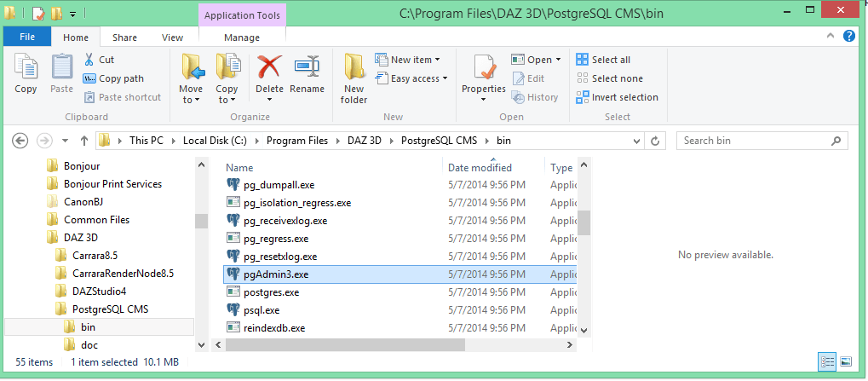Click Edit in the Open group
The image size is (868, 381).
(528, 78)
